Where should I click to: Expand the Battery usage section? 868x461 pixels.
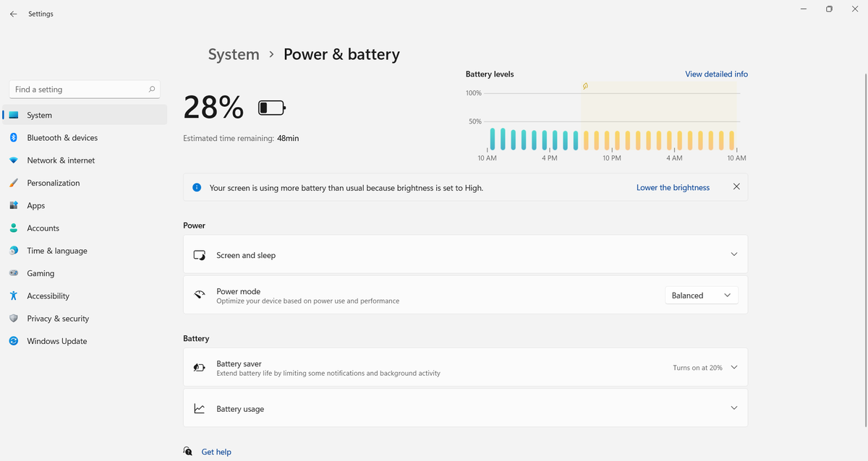click(x=733, y=408)
